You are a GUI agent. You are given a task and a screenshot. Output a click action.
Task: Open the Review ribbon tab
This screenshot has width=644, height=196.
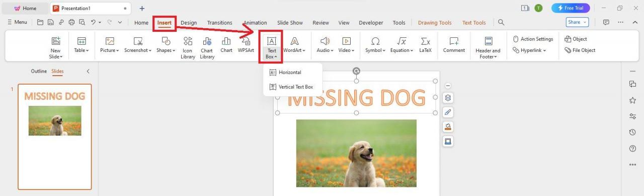320,23
